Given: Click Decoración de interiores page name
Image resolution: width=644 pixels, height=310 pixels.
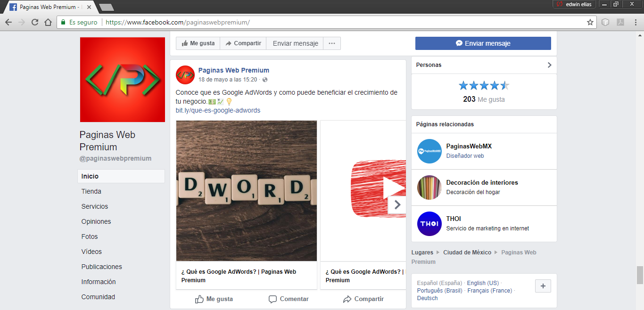Looking at the screenshot, I should click(x=482, y=182).
